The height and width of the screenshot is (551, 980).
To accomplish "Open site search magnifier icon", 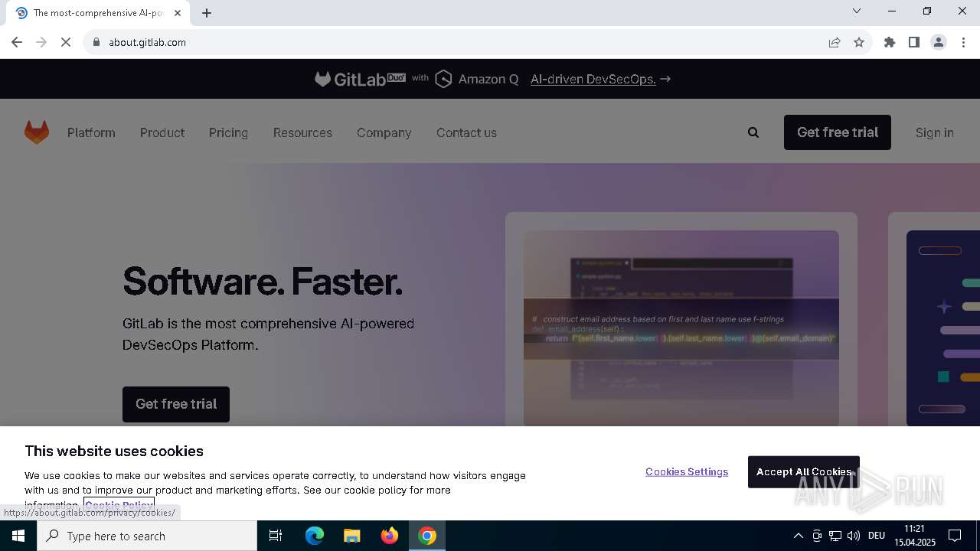I will [753, 132].
